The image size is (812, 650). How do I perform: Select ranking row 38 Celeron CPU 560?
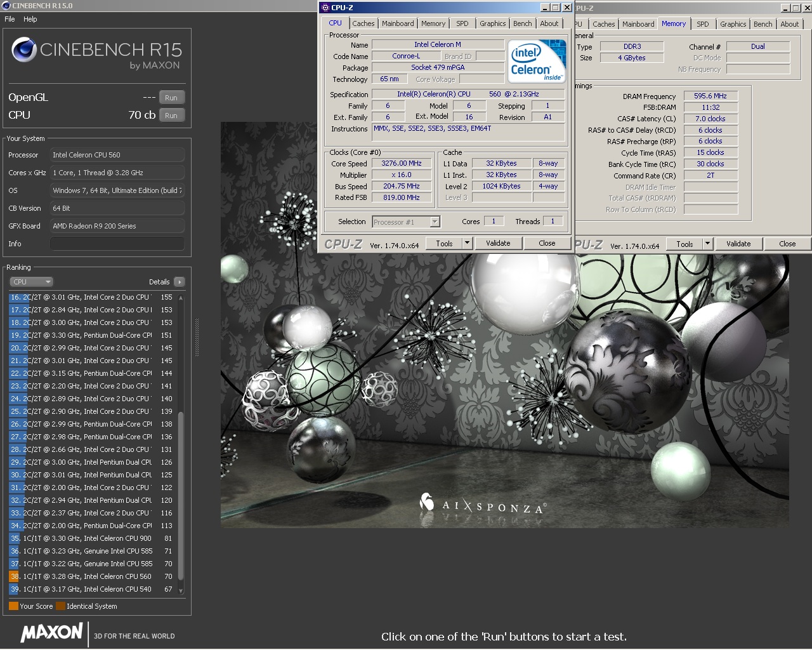point(92,576)
